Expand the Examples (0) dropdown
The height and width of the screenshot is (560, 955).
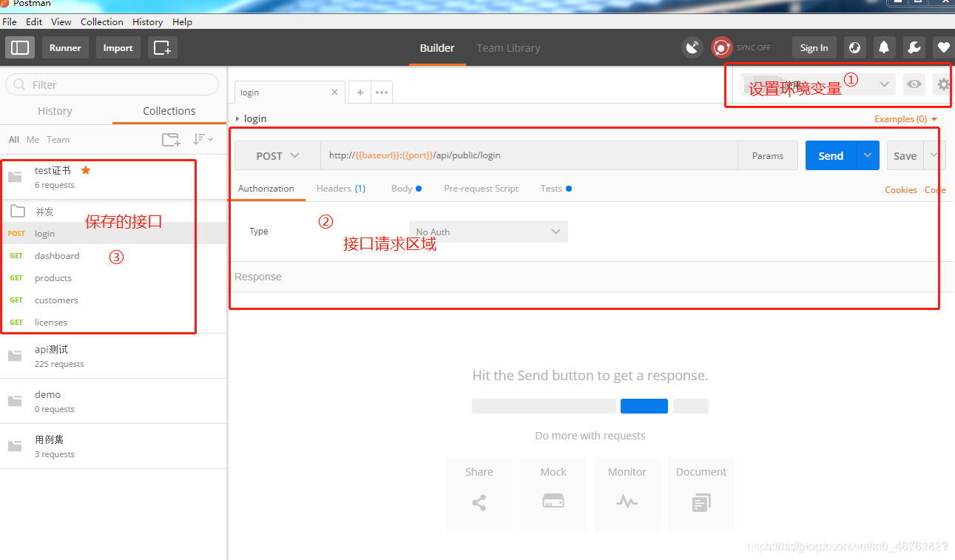click(905, 119)
